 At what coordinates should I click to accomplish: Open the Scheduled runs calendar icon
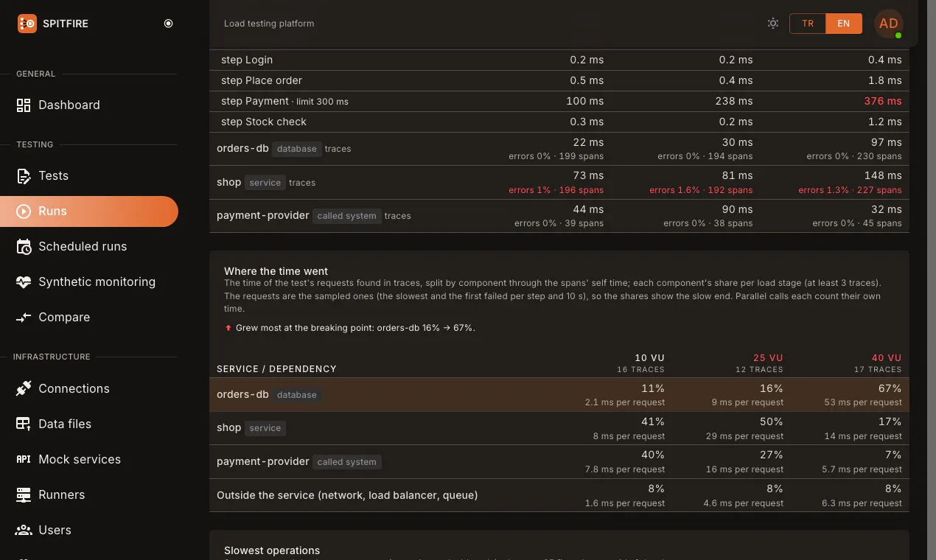coord(24,247)
